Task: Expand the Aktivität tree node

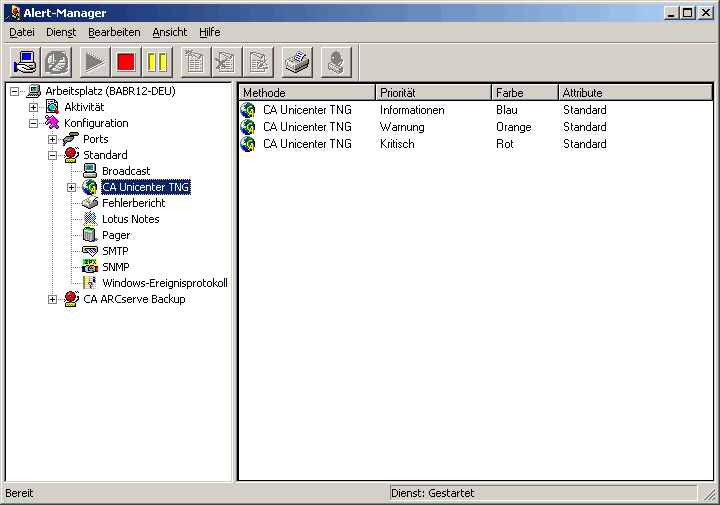Action: (34, 107)
